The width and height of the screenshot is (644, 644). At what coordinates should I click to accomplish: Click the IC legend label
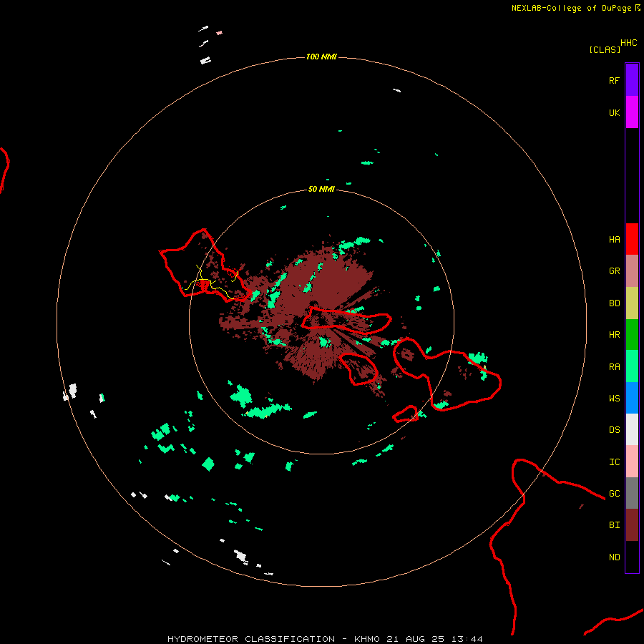[615, 462]
